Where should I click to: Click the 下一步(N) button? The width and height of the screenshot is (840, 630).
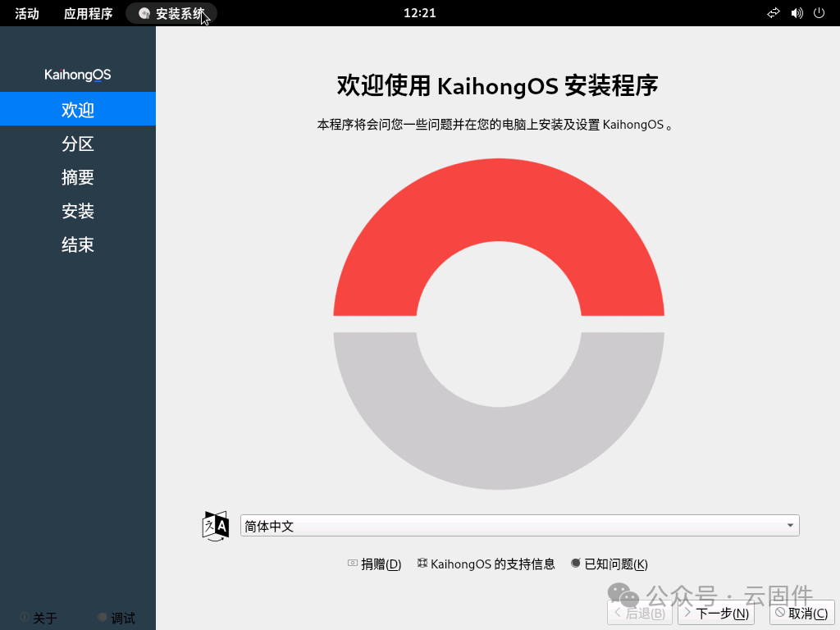[716, 614]
